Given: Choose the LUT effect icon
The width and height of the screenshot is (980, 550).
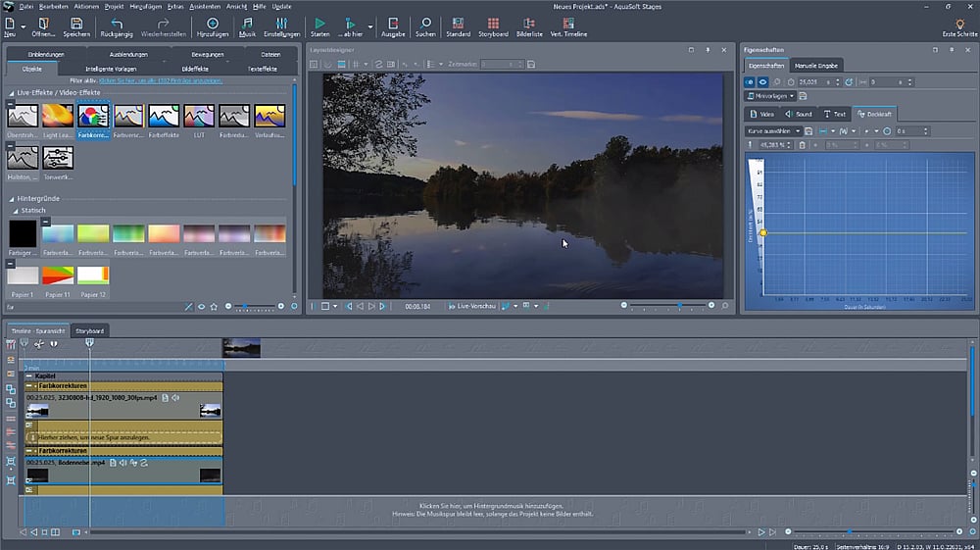Looking at the screenshot, I should click(x=199, y=118).
